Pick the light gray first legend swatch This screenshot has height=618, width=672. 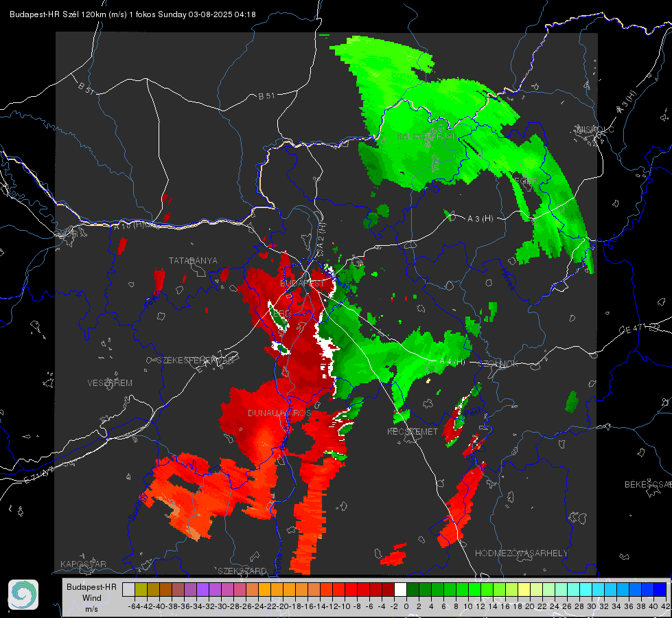coord(128,590)
